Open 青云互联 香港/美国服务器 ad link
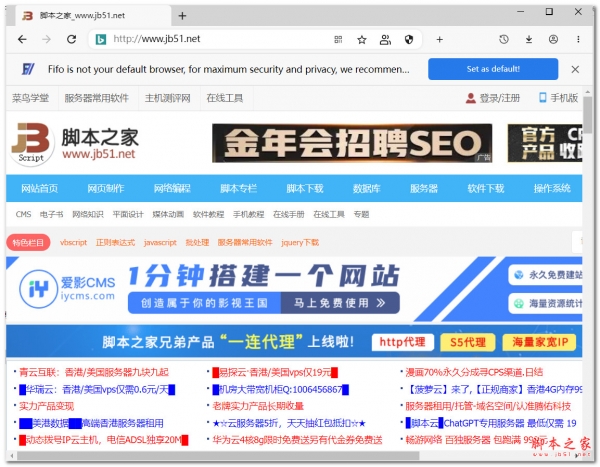The width and height of the screenshot is (600, 467). point(94,372)
